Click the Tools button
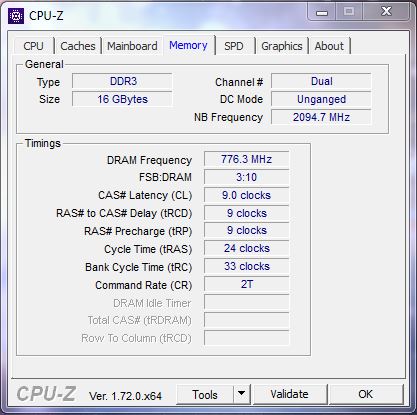 coord(205,394)
